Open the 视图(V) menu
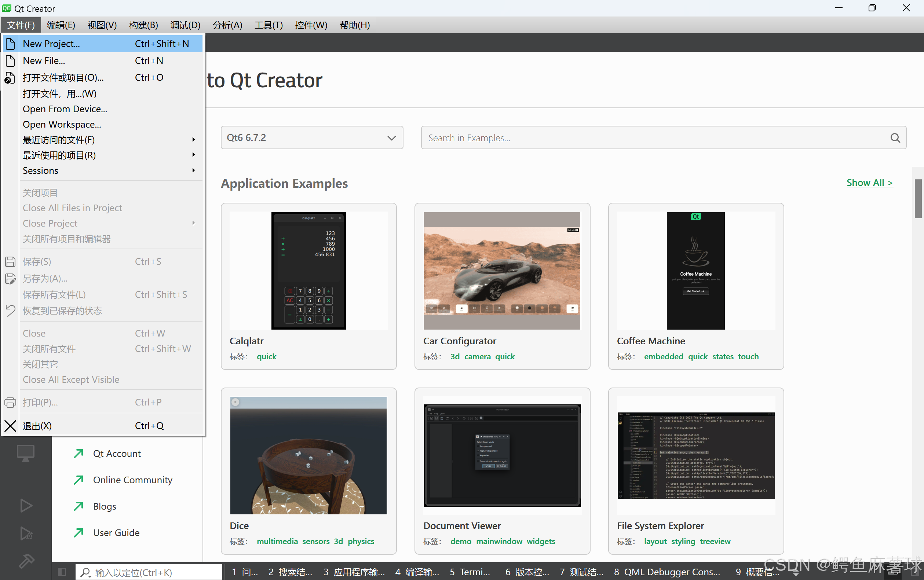The image size is (924, 580). point(102,25)
